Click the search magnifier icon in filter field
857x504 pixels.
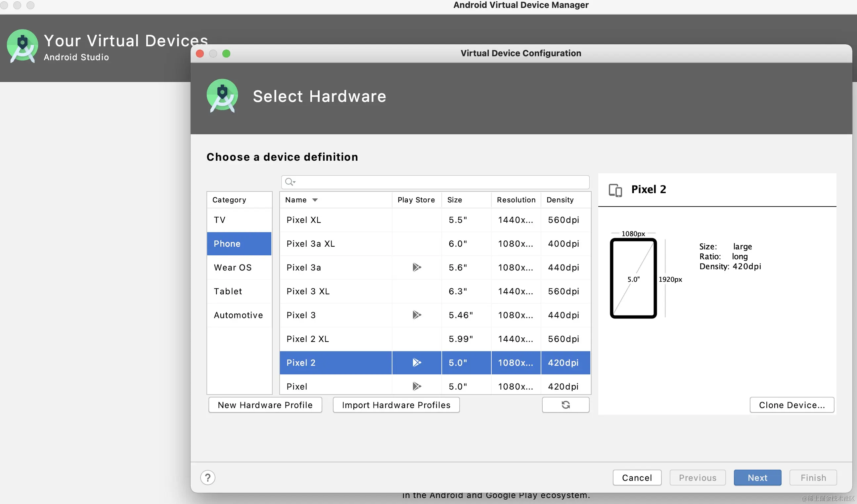290,182
